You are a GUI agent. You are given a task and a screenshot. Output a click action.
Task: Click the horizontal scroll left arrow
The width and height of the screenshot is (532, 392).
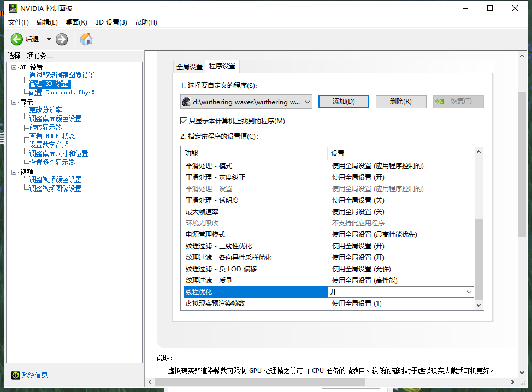click(x=150, y=382)
